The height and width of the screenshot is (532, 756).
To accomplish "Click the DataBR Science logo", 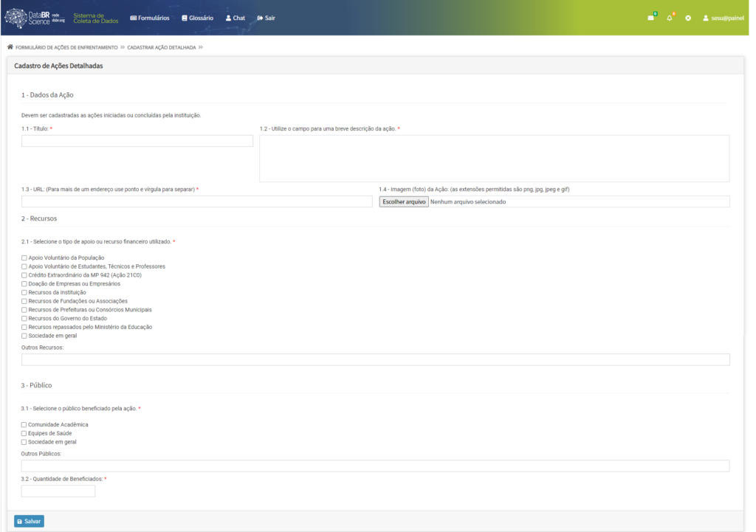I will [x=36, y=18].
